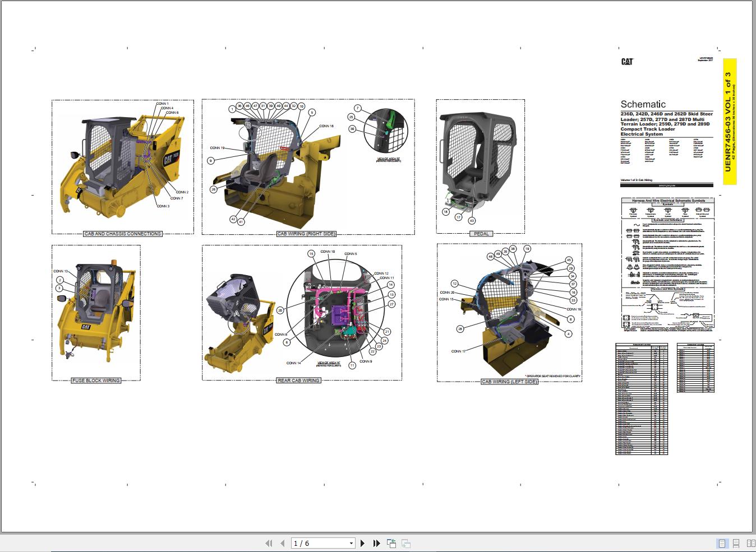This screenshot has height=552, width=756.
Task: Click the grayed duplicate-page icon in the toolbar
Action: pyautogui.click(x=405, y=542)
